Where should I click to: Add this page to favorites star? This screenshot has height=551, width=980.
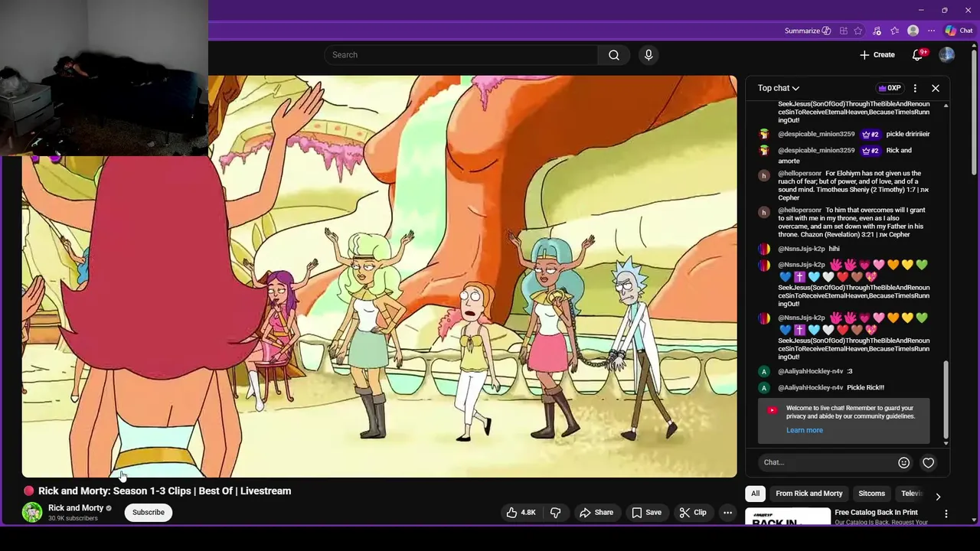click(858, 31)
